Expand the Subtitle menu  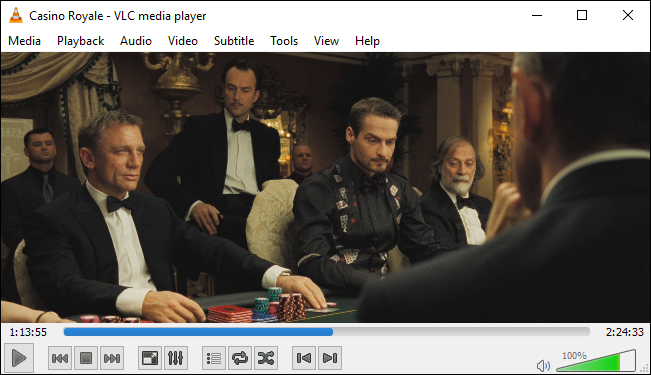234,41
